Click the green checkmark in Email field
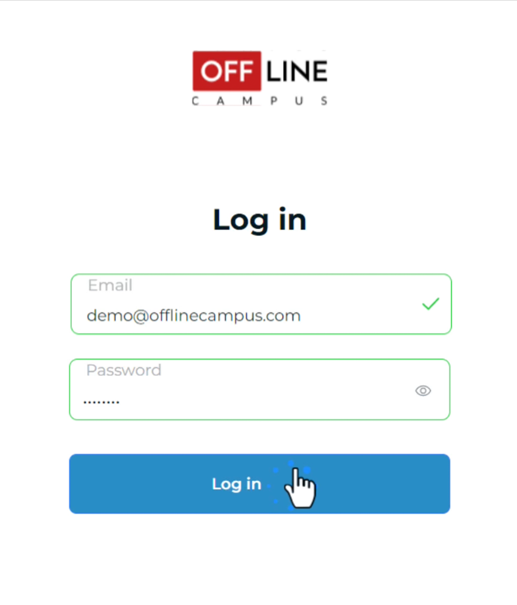The height and width of the screenshot is (605, 517). pyautogui.click(x=431, y=304)
